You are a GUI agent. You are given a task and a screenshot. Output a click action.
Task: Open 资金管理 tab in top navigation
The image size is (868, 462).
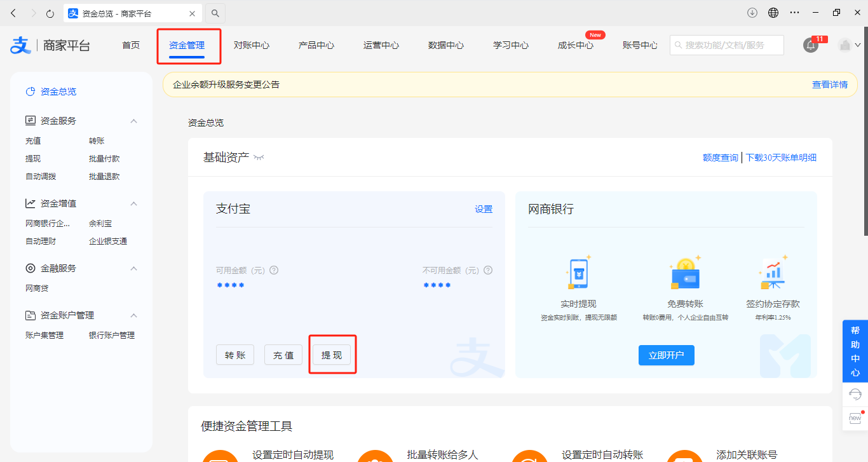187,45
